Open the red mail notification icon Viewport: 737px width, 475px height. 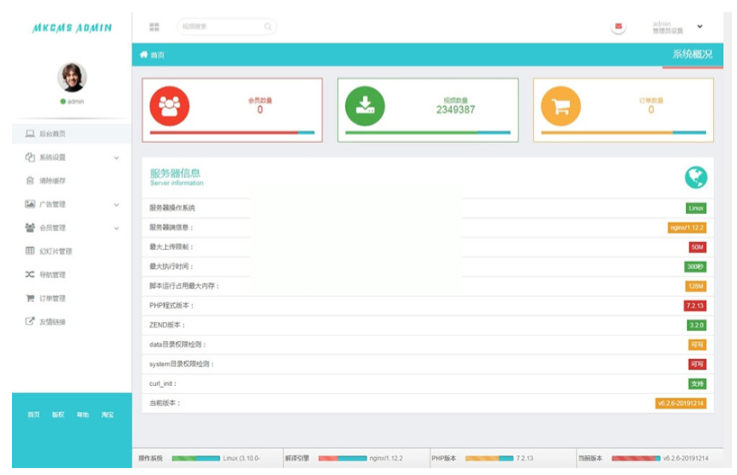[619, 27]
